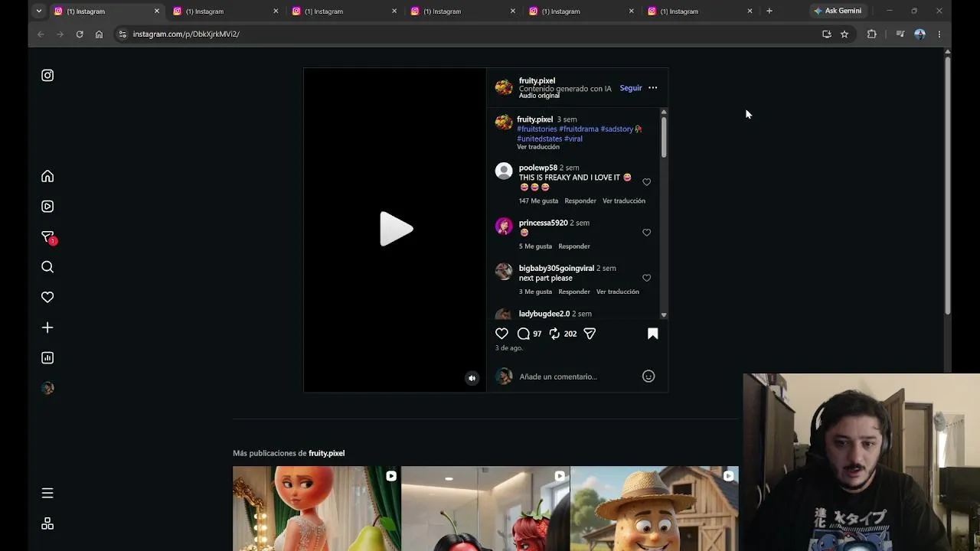
Task: Open #viral hashtag
Action: [573, 139]
